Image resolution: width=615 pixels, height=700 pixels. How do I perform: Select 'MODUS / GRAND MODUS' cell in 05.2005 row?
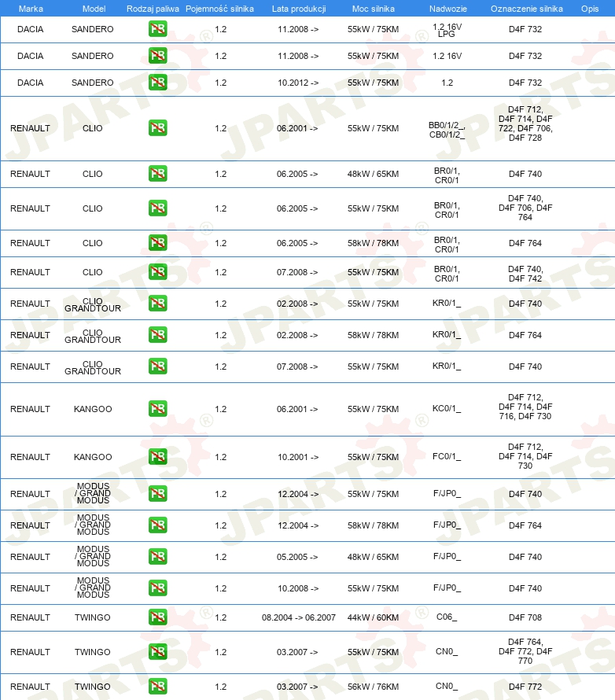[x=93, y=556]
